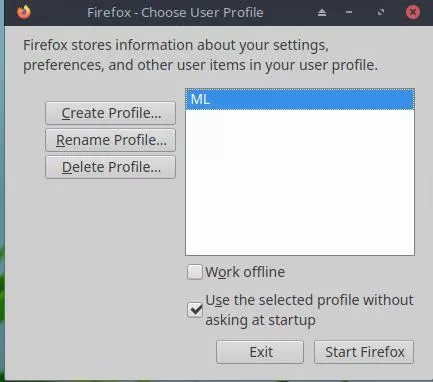This screenshot has width=433, height=382.
Task: Click the empty area of the profile list
Action: click(x=300, y=182)
